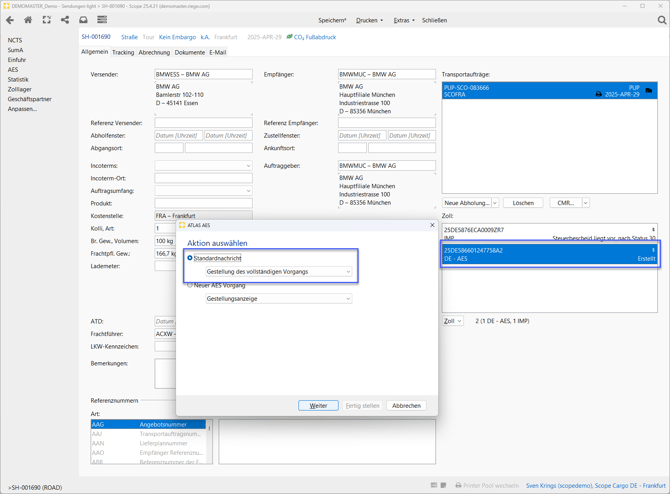Viewport: 670px width, 494px height.
Task: Select the AAG Angebotsnummer reference row
Action: click(x=148, y=424)
